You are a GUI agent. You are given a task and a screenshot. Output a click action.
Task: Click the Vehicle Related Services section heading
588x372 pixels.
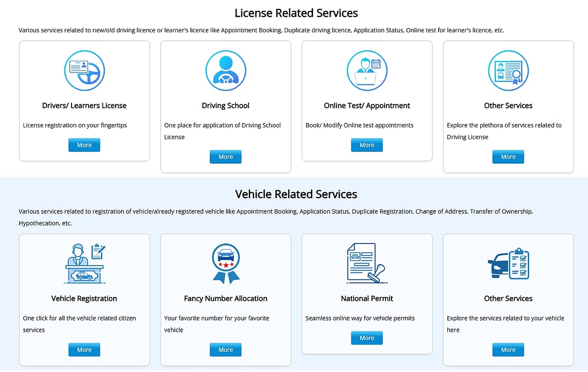point(296,194)
